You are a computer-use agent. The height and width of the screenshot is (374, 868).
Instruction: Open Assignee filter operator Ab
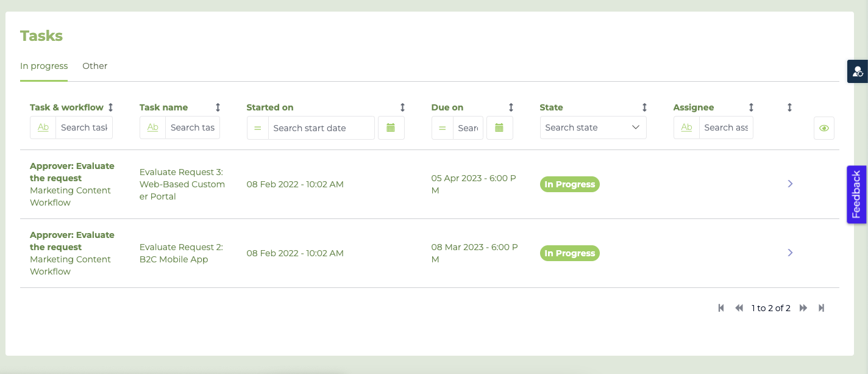[x=686, y=128]
